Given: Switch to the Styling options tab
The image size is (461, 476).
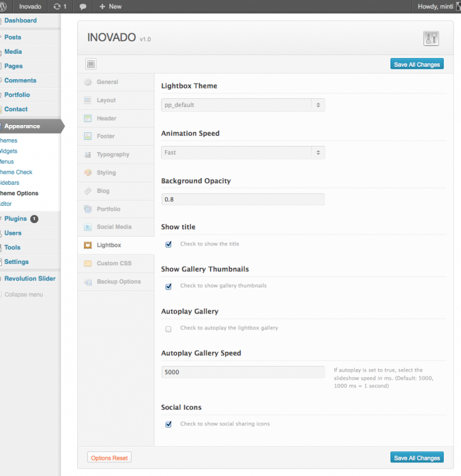Looking at the screenshot, I should coord(116,172).
